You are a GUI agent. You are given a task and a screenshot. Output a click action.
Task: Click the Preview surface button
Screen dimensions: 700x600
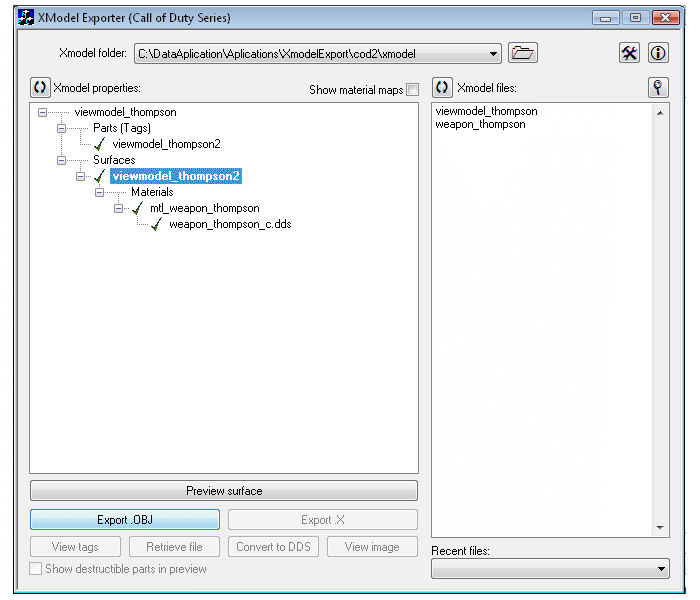click(x=224, y=491)
